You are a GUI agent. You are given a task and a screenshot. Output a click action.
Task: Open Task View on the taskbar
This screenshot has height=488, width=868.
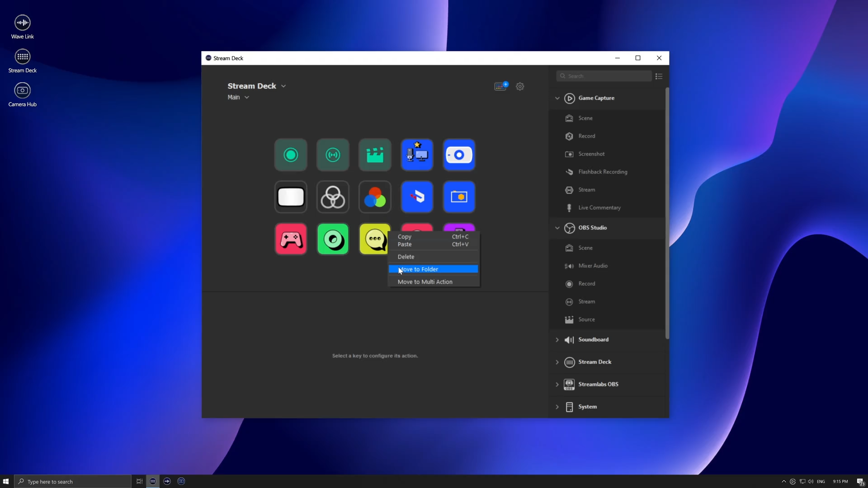[x=139, y=481]
